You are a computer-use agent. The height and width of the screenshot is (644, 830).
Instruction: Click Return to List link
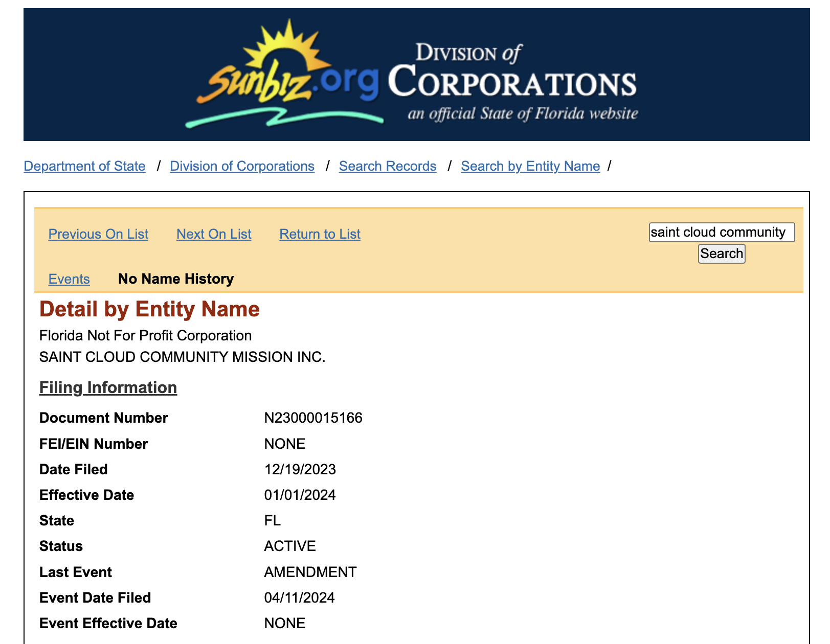[x=320, y=234]
